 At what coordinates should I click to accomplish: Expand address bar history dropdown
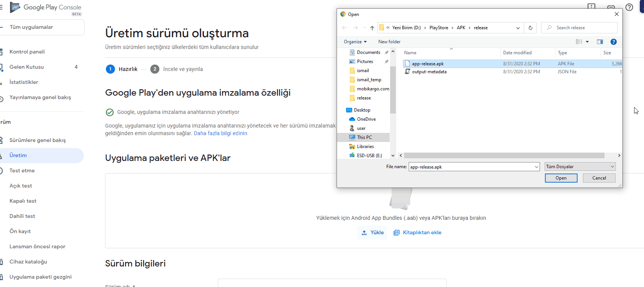coord(518,28)
